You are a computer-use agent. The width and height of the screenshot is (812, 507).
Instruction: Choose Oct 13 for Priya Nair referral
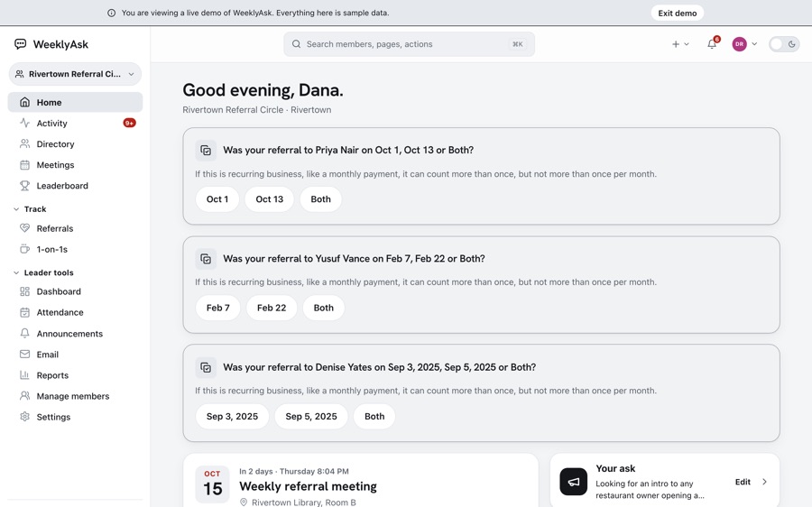[269, 198]
